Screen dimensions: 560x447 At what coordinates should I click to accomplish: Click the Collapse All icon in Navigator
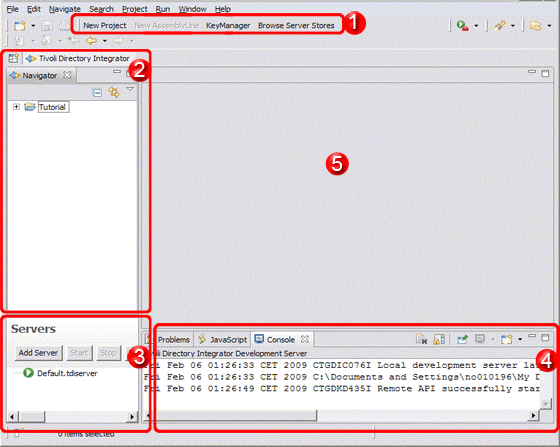pyautogui.click(x=97, y=93)
